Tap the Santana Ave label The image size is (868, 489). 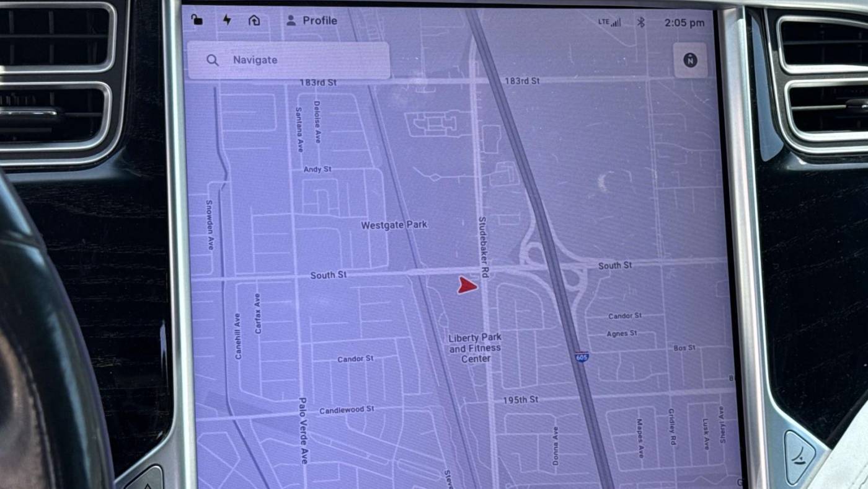(x=299, y=129)
